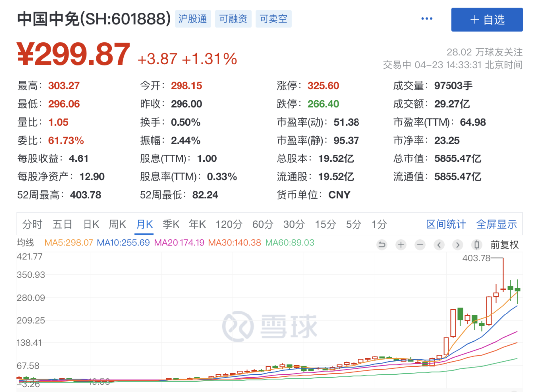Image resolution: width=537 pixels, height=392 pixels.
Task: Click the current price ¥299.87
Action: click(x=74, y=54)
